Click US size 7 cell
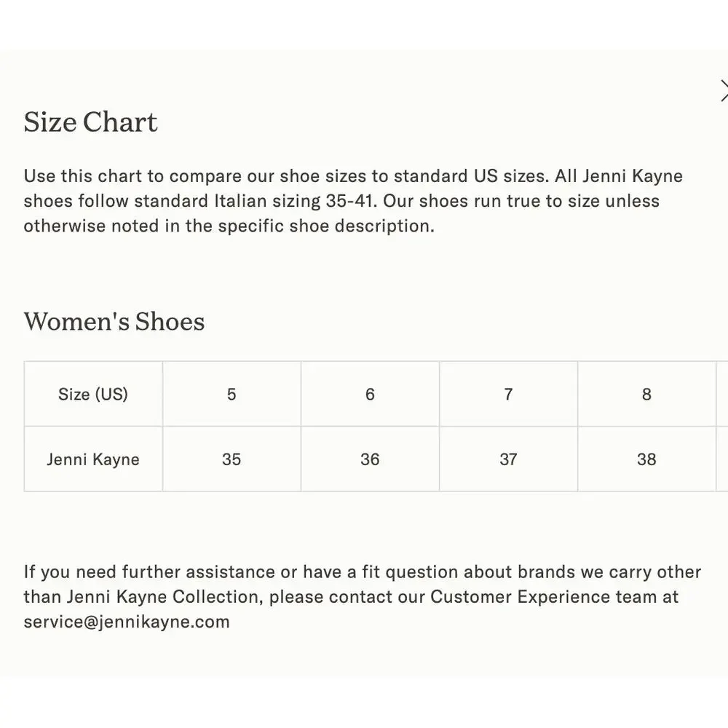The image size is (728, 728). click(x=508, y=394)
